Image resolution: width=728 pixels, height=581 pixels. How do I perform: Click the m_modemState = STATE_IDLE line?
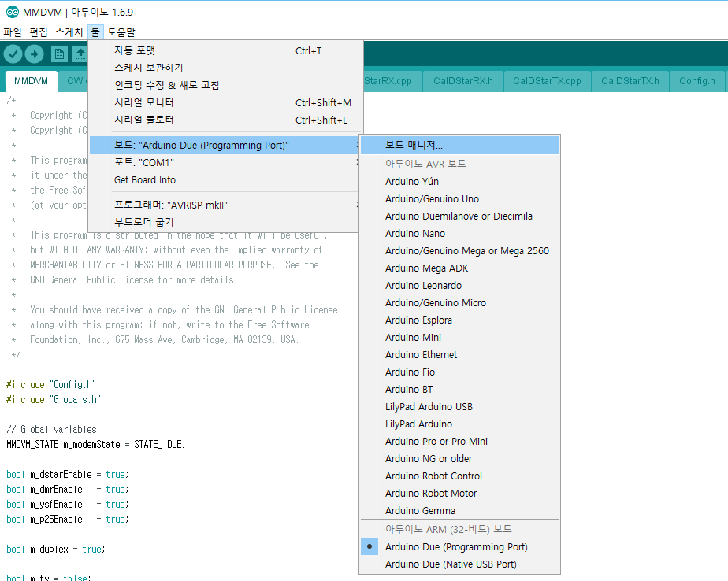(x=95, y=445)
